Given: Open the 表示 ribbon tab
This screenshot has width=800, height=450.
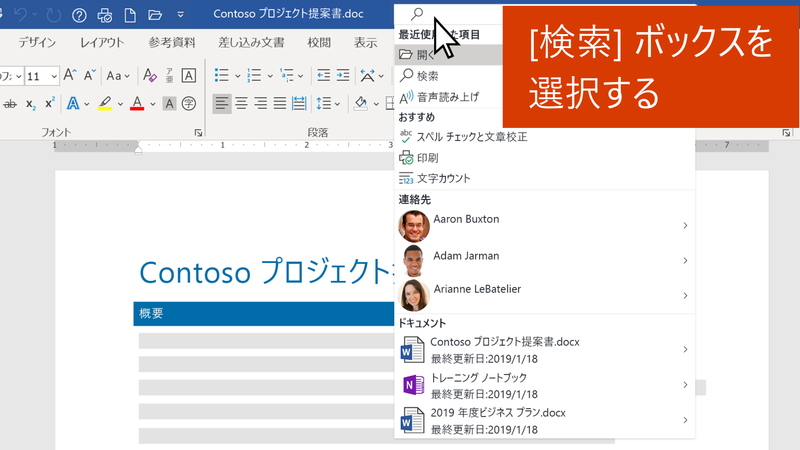Looking at the screenshot, I should 365,42.
